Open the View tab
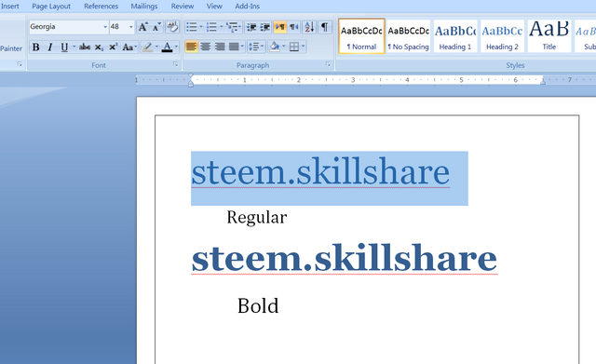The image size is (596, 364). click(x=214, y=7)
